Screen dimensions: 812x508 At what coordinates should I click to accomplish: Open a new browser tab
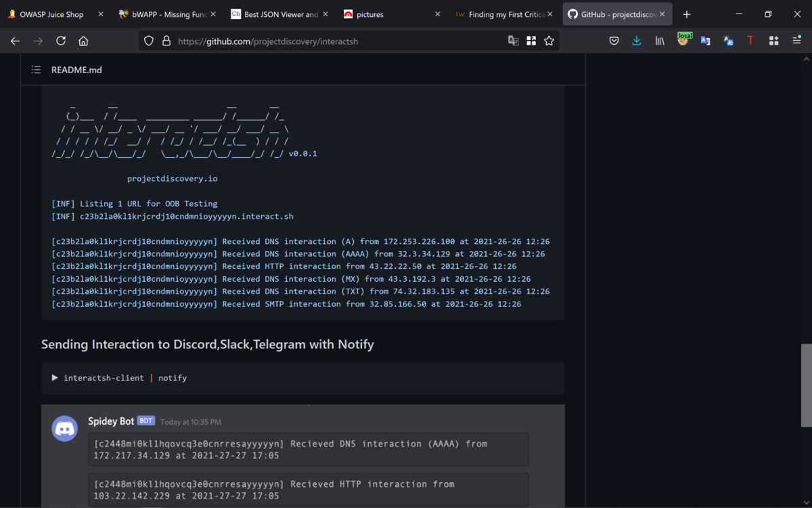coord(687,14)
